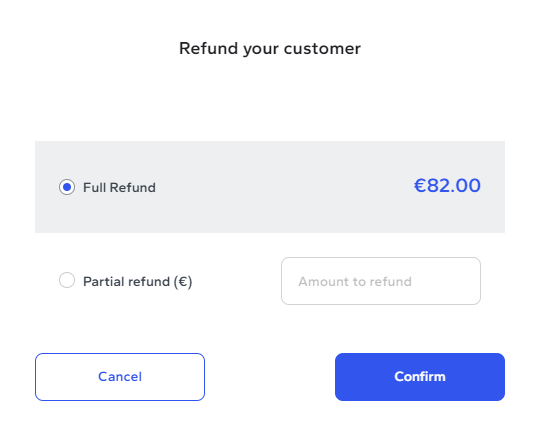Click the blue Cancel text

point(120,377)
